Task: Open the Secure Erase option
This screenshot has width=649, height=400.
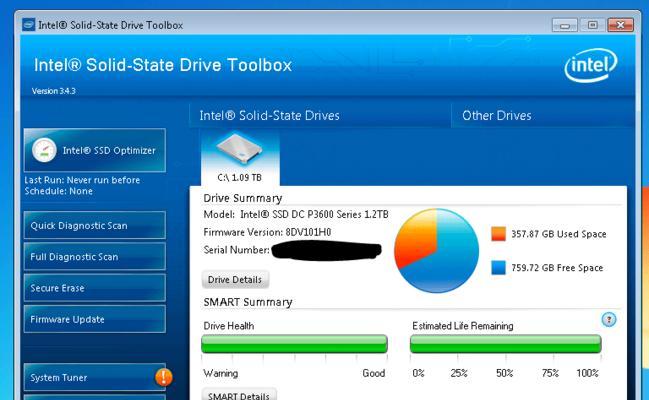Action: click(x=95, y=288)
